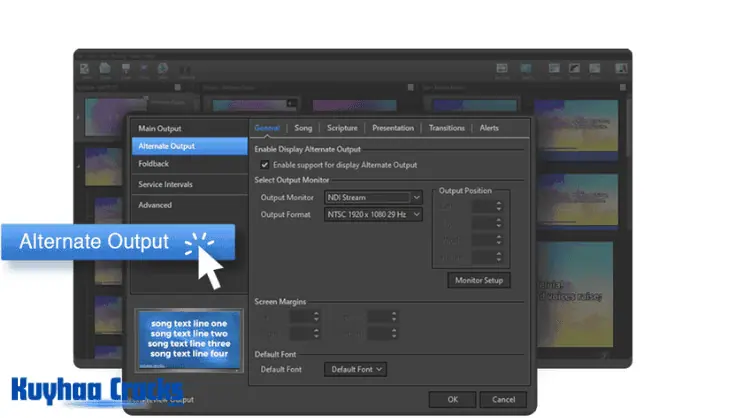This screenshot has height=418, width=743.
Task: Select the Alerts tab
Action: (489, 128)
